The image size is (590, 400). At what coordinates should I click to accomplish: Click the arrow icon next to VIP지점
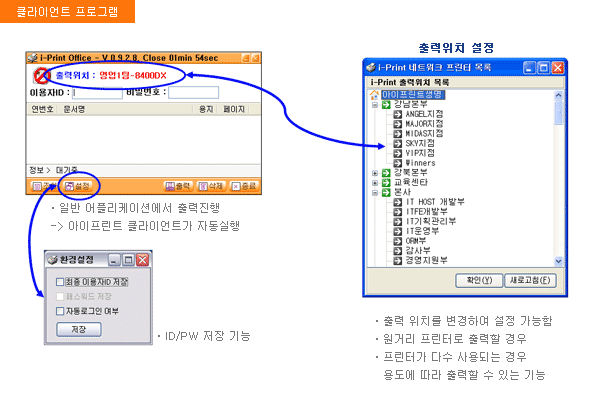tap(397, 153)
